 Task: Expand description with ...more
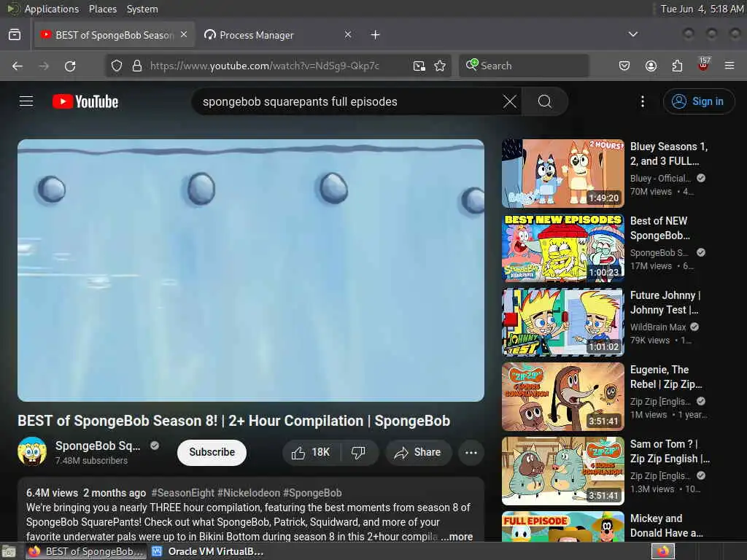point(457,537)
